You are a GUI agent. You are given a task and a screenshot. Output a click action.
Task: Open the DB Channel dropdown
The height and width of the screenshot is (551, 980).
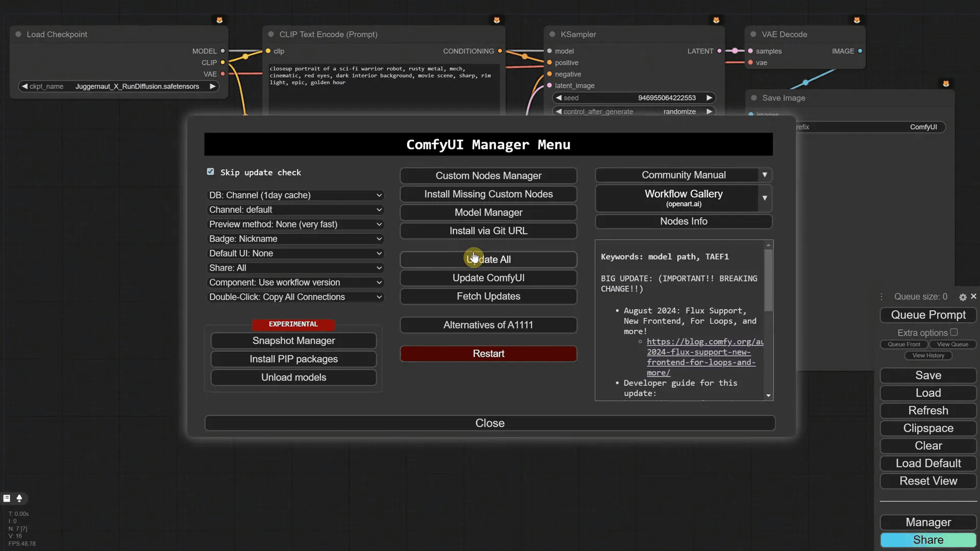295,195
